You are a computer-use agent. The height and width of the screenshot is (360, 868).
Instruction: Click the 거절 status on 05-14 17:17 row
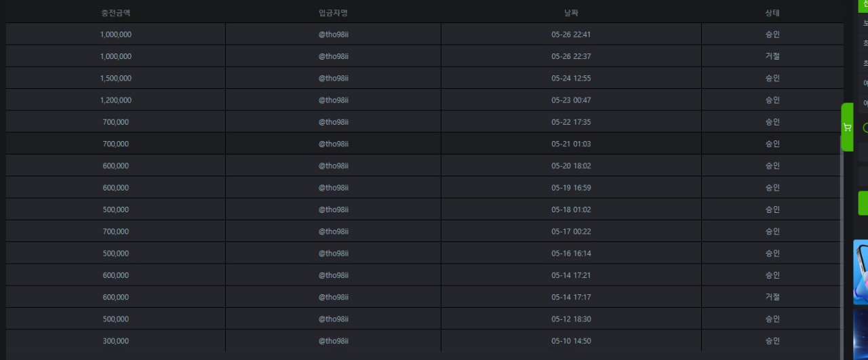pyautogui.click(x=772, y=297)
